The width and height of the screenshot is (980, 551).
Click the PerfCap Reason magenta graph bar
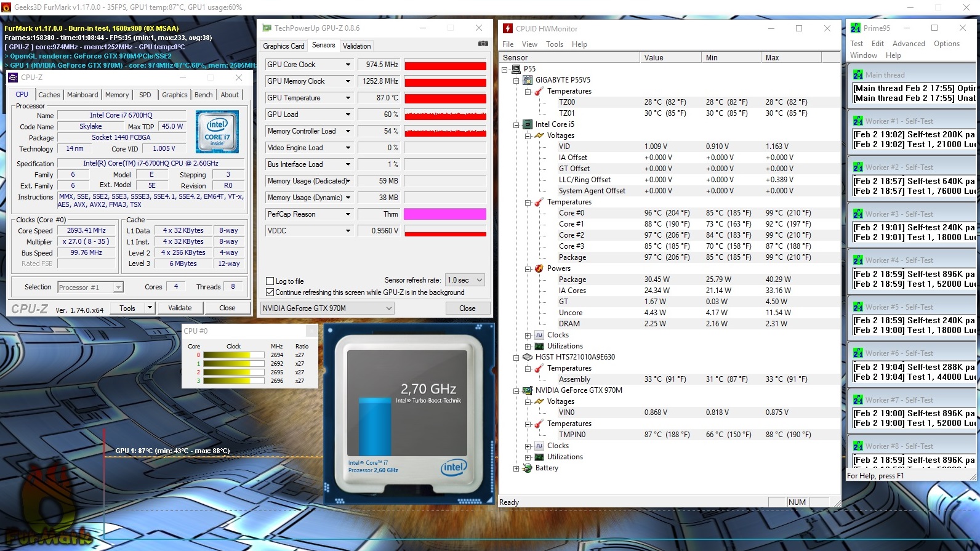tap(445, 214)
